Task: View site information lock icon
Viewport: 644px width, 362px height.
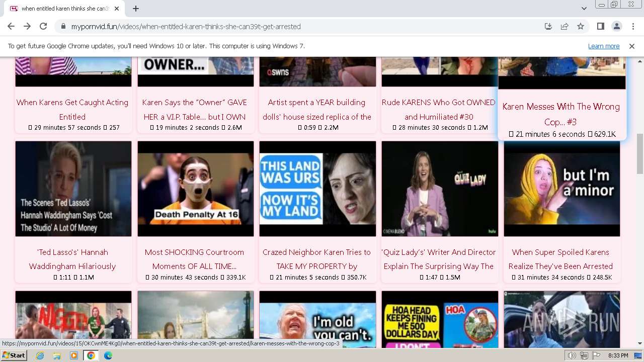Action: (x=63, y=26)
